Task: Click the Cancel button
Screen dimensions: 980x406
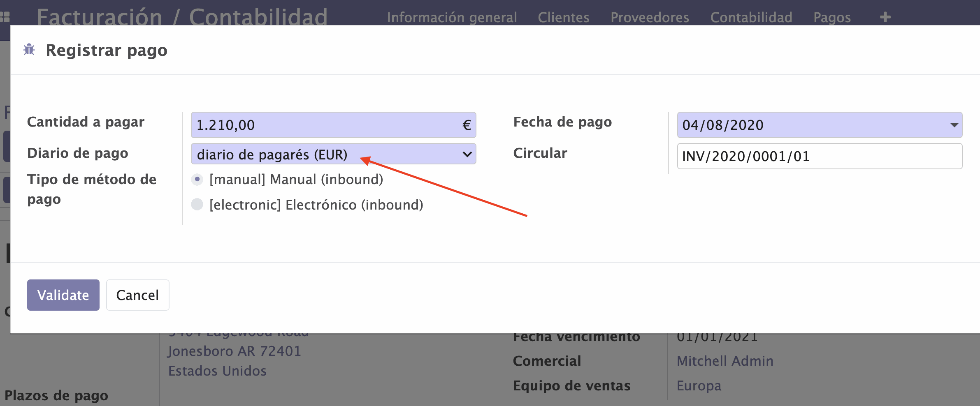Action: (137, 295)
